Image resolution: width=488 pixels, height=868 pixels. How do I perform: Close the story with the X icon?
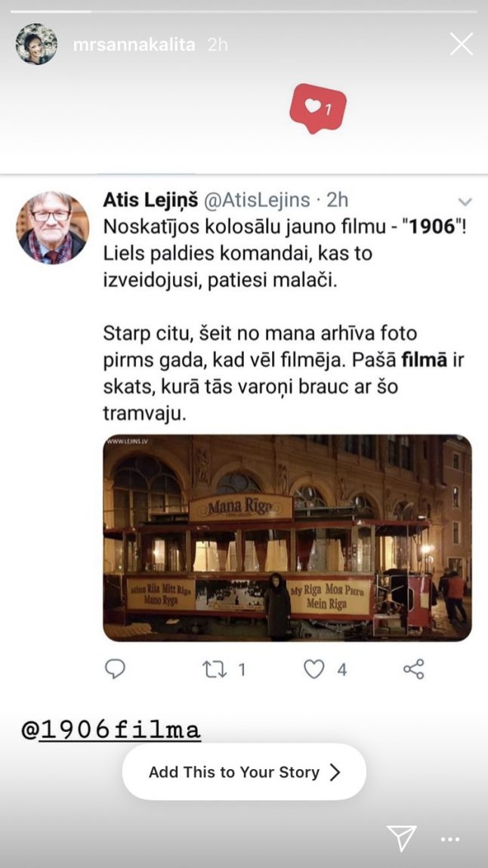click(461, 44)
